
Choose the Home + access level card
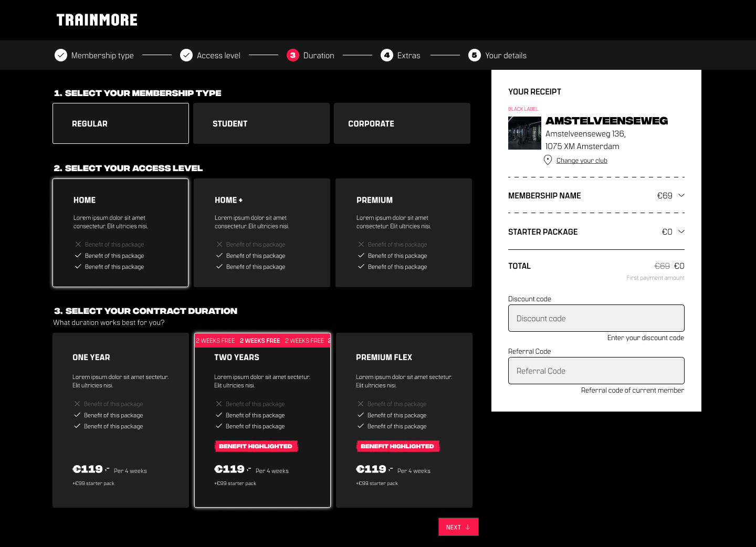point(262,233)
